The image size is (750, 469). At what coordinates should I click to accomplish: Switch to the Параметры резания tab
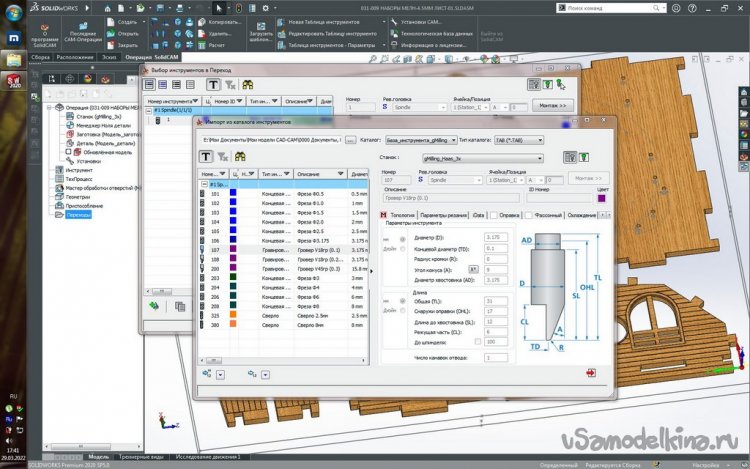click(x=442, y=215)
